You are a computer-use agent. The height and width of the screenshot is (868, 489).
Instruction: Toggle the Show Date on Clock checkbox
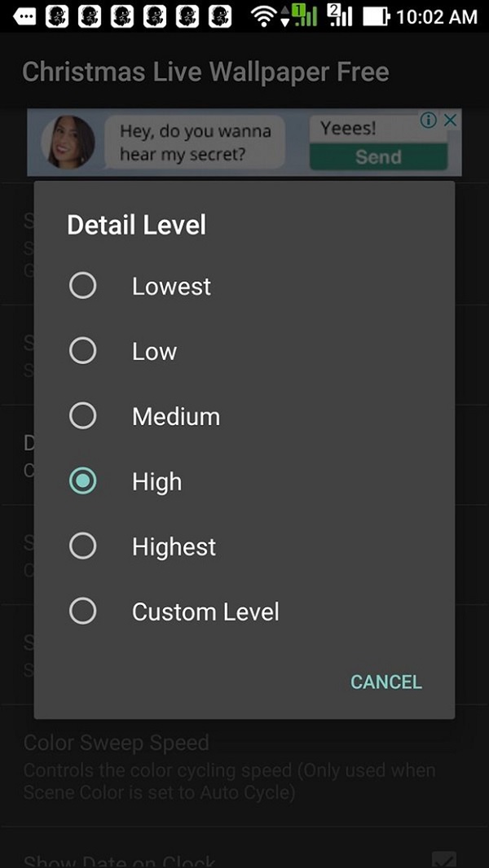point(443,860)
